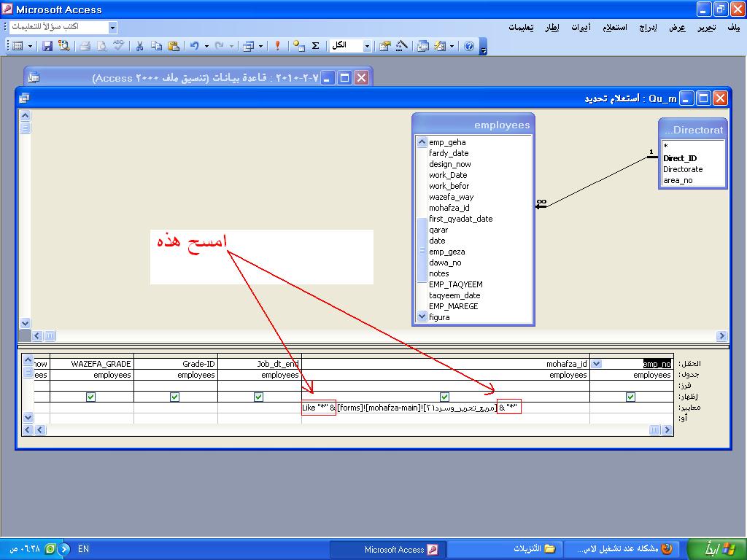The height and width of the screenshot is (560, 747).
Task: Click the Show Table icon
Action: coord(299,46)
